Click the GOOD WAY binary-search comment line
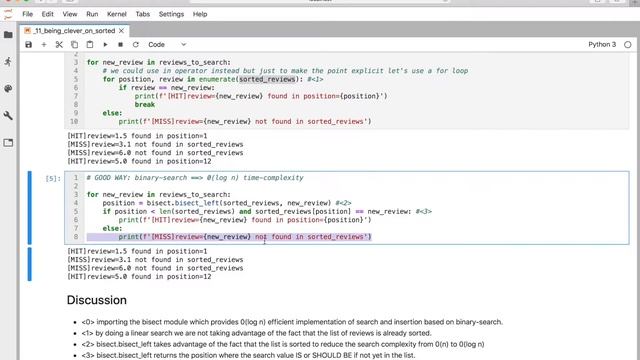The height and width of the screenshot is (360, 640). click(x=195, y=178)
